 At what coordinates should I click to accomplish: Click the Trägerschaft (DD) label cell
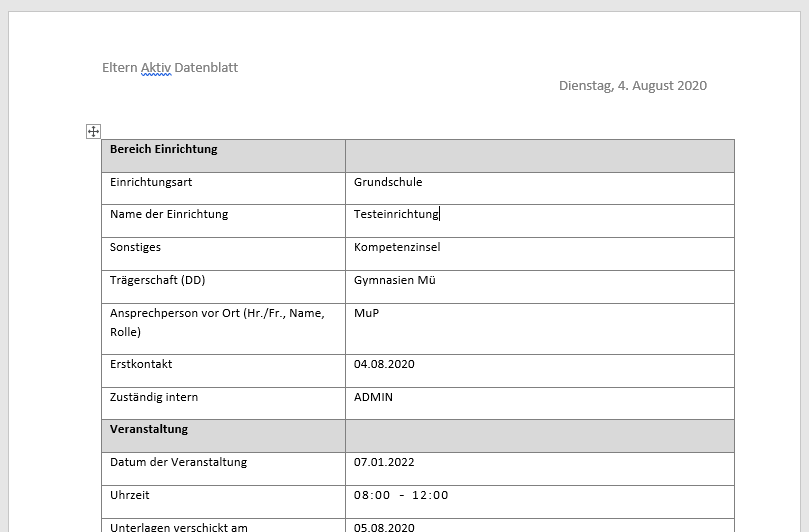point(223,287)
